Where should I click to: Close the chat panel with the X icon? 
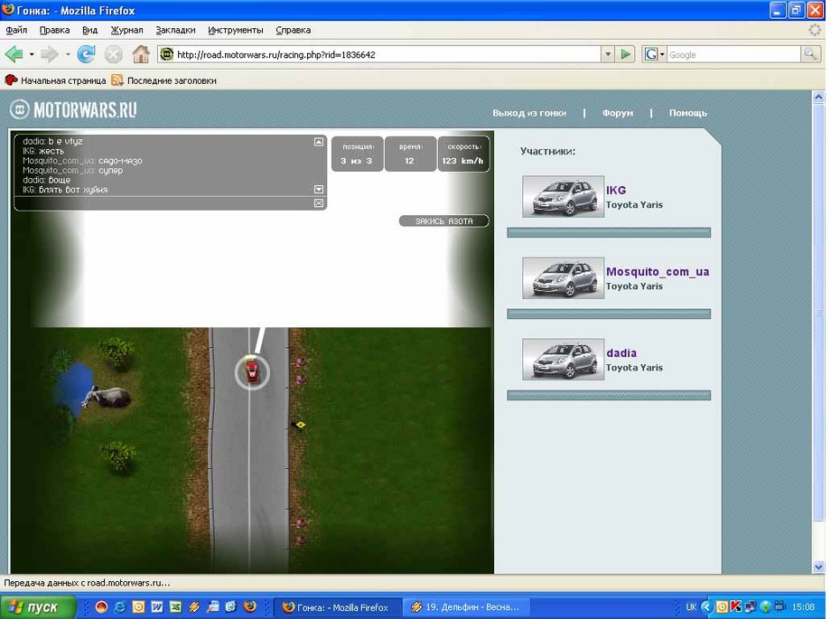pos(319,203)
